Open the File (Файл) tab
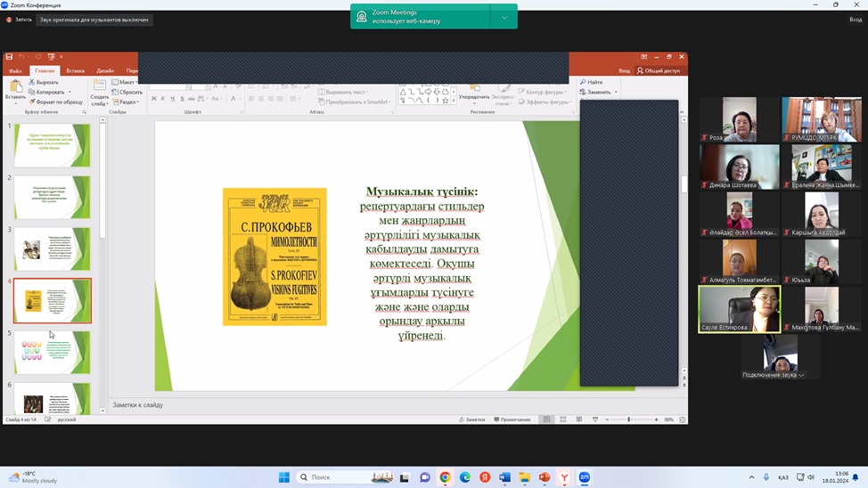 (15, 71)
